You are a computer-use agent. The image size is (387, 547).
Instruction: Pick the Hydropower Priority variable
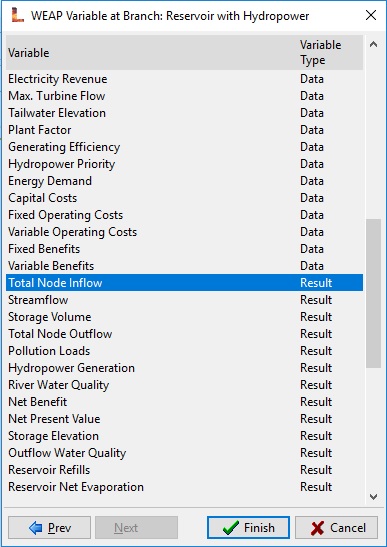[x=184, y=164]
